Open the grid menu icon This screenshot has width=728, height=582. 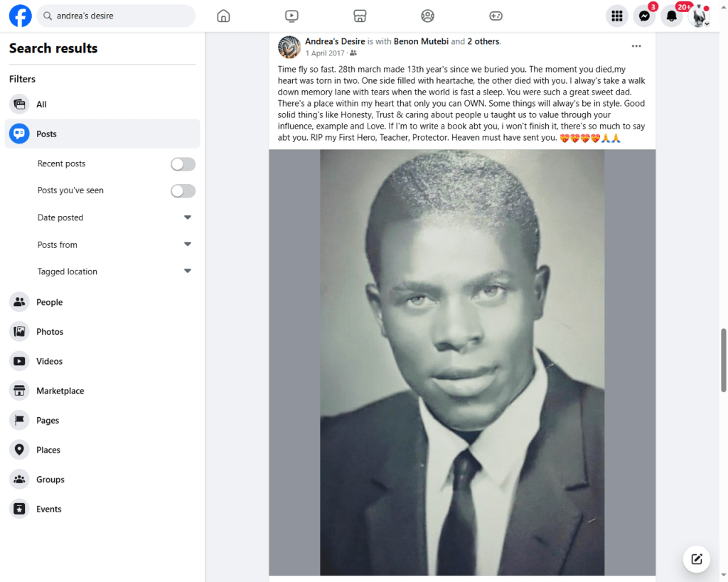pos(617,16)
